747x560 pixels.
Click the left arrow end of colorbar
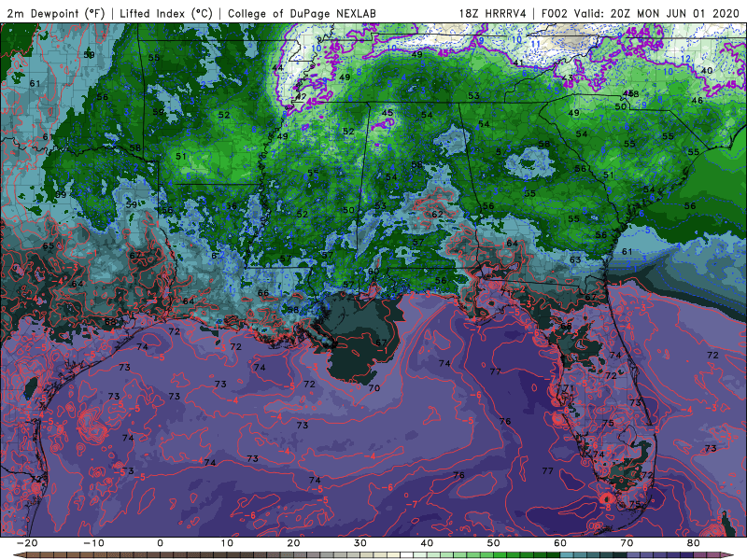point(19,555)
